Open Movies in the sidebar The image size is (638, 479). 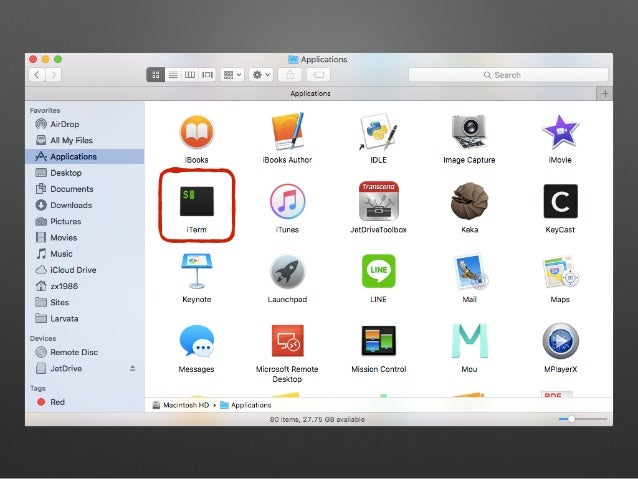pos(85,238)
